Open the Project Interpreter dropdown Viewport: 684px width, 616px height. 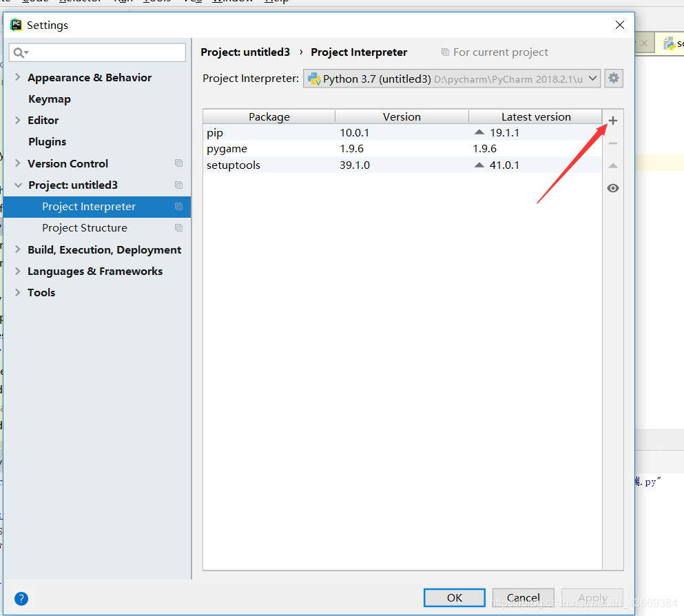[x=452, y=79]
